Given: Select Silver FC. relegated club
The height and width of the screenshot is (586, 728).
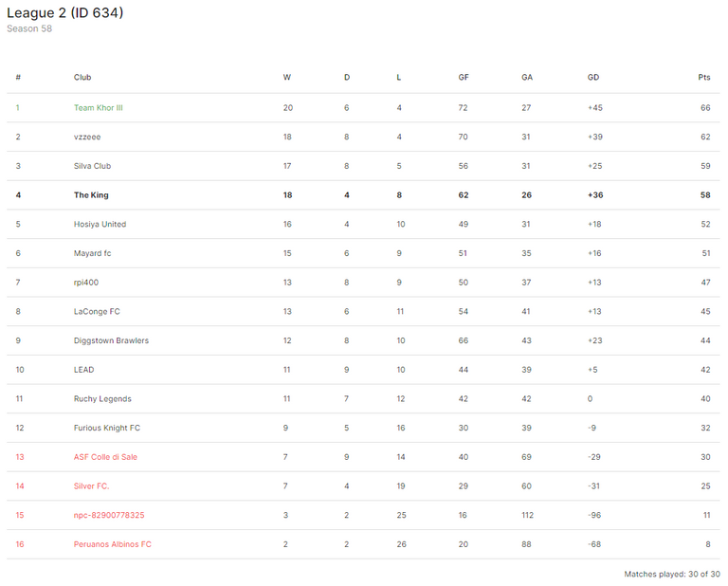Looking at the screenshot, I should [91, 486].
